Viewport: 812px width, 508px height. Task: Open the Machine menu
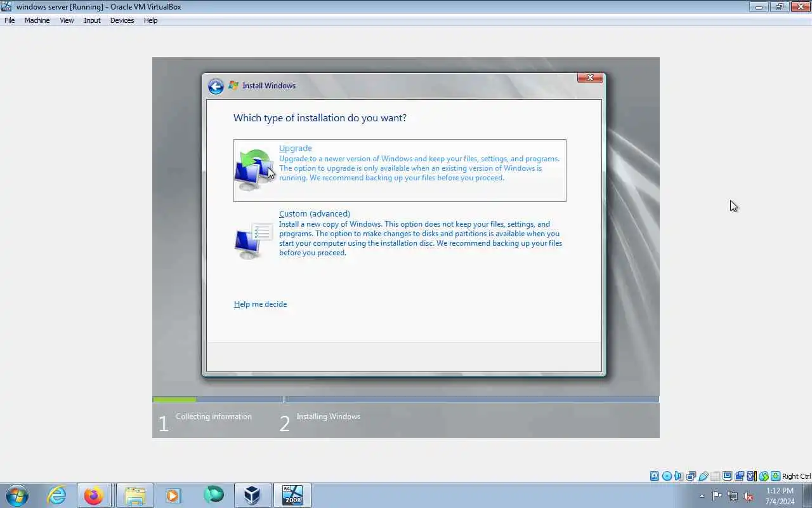(37, 20)
